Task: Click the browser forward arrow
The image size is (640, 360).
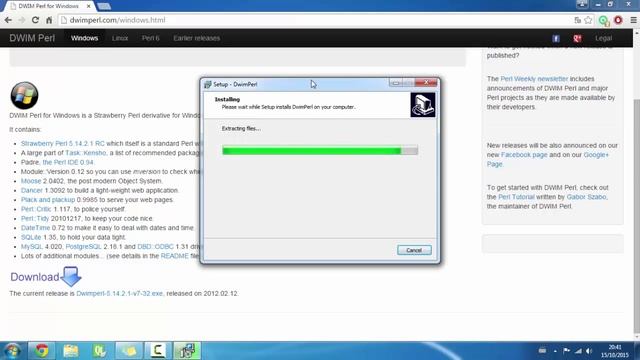Action: [x=22, y=20]
